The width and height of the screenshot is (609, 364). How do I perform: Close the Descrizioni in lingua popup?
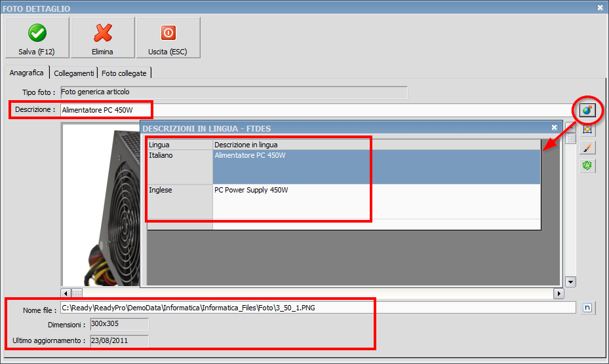554,128
